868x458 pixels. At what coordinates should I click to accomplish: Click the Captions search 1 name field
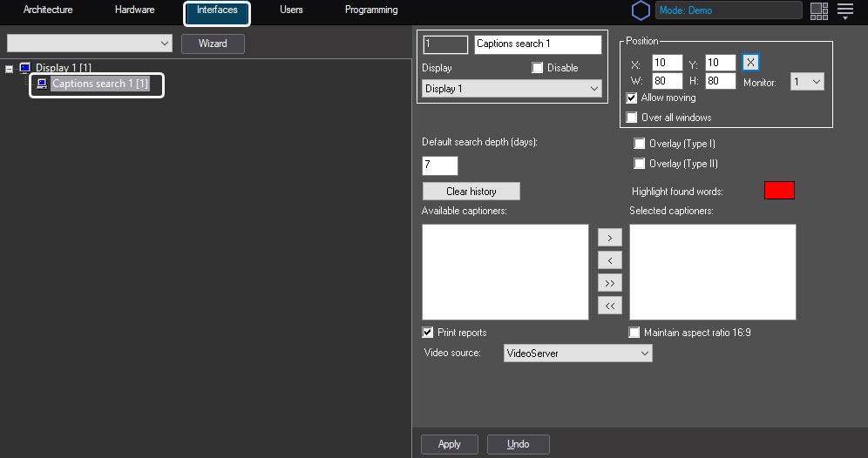click(x=538, y=44)
